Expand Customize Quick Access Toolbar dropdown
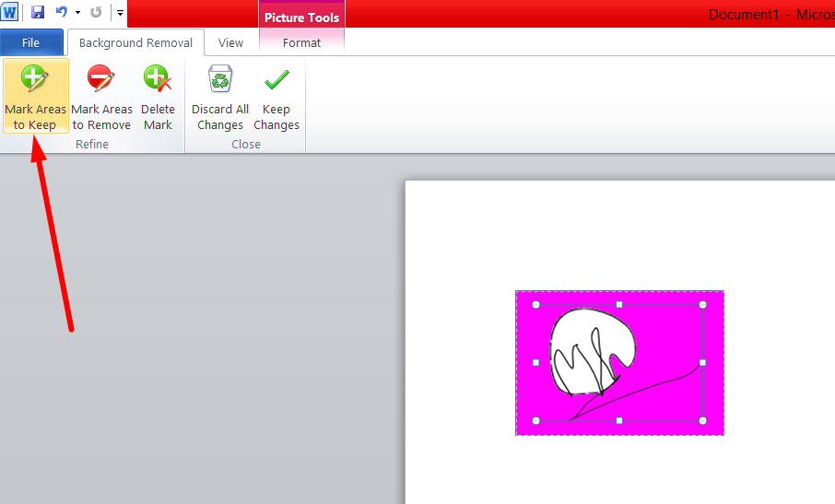This screenshot has height=504, width=835. pos(120,13)
